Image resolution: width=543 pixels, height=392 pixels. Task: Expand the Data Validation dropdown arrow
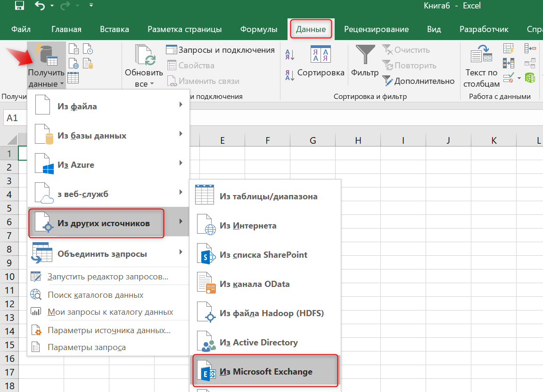pyautogui.click(x=519, y=78)
